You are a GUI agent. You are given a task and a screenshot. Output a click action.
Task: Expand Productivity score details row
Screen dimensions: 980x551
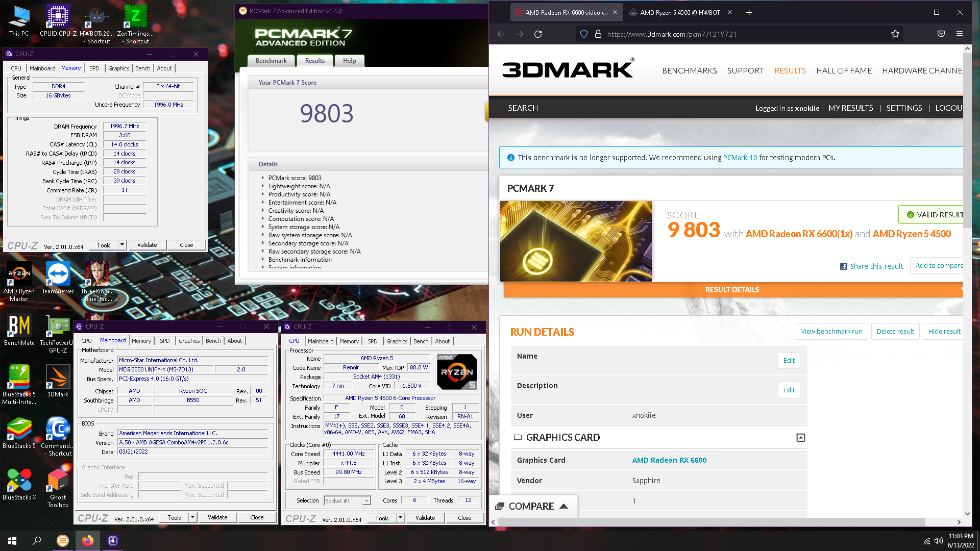[263, 194]
